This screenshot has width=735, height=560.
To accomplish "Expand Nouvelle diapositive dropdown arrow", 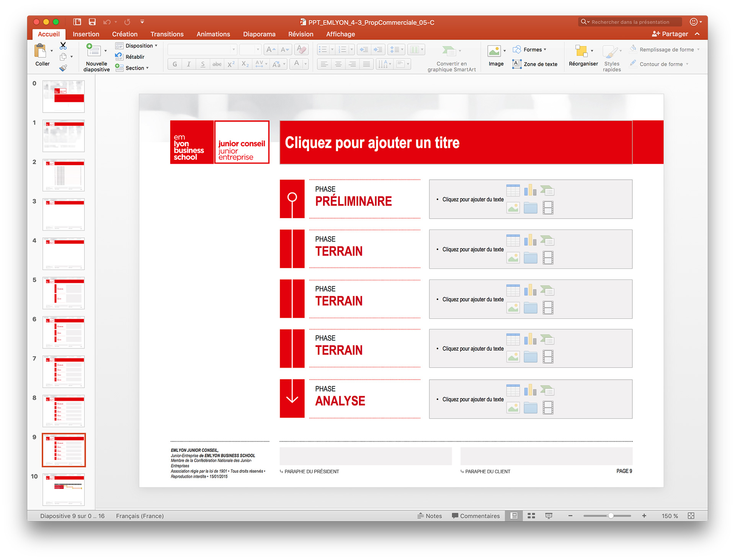I will coord(106,51).
